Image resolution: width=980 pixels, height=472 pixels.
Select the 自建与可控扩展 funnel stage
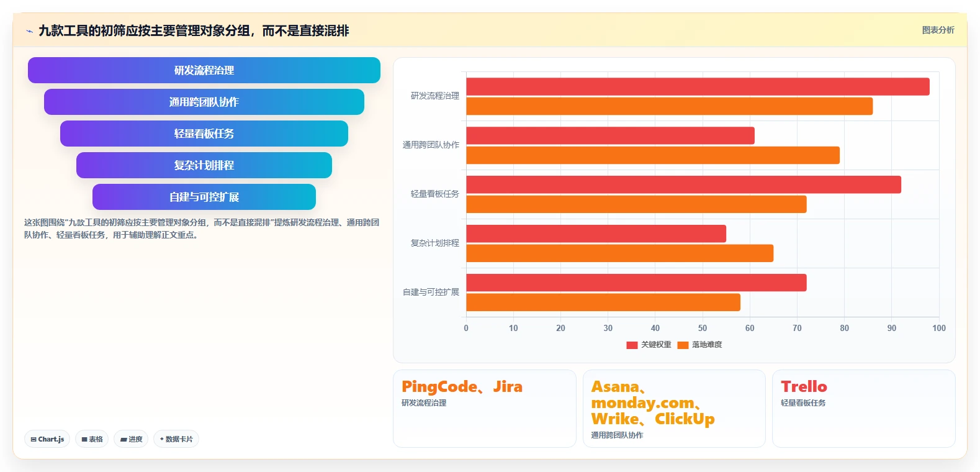[204, 197]
